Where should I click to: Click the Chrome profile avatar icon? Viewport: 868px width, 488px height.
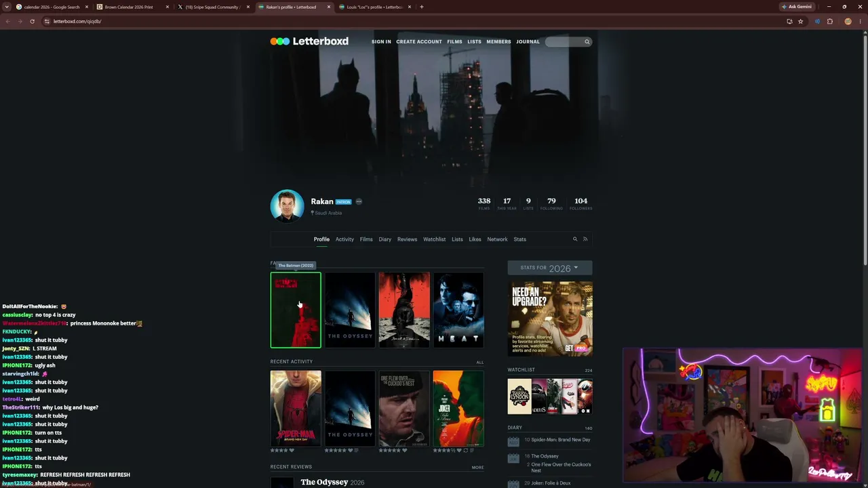[848, 21]
